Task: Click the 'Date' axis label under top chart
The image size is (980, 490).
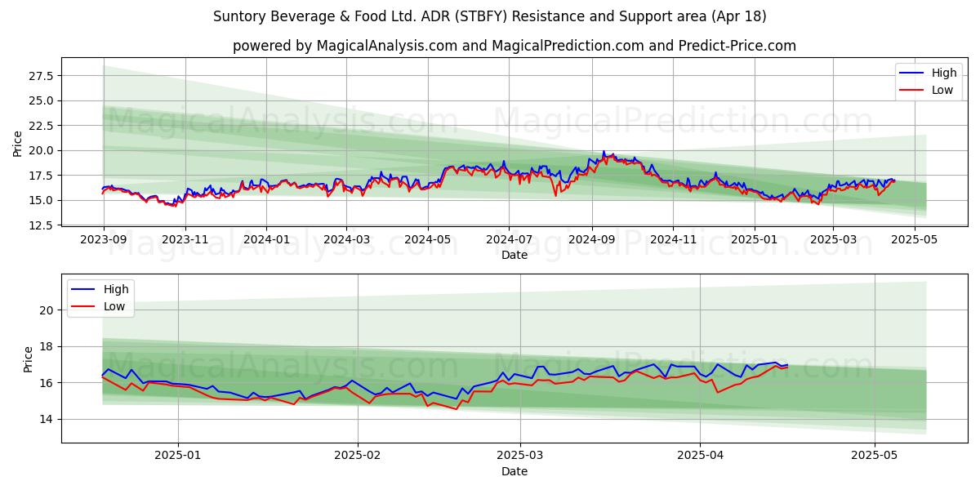Action: coord(514,256)
